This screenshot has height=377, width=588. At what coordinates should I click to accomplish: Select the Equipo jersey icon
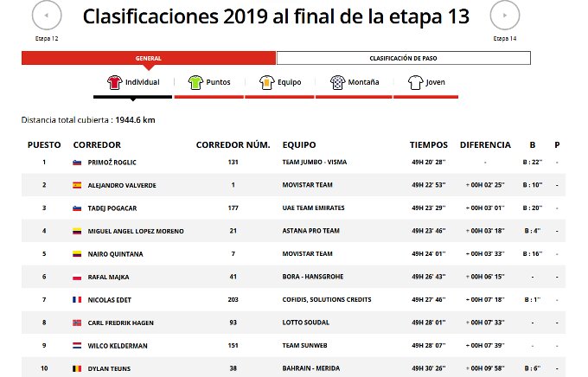[x=265, y=83]
